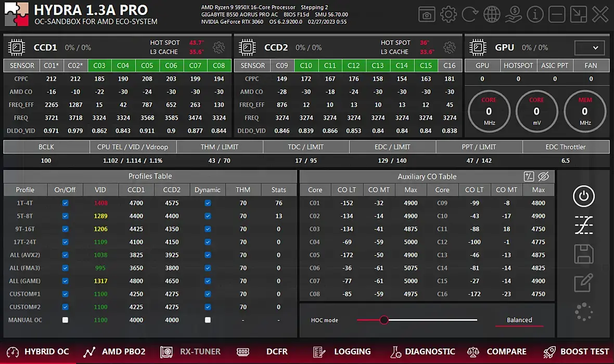
Task: Switch to DCFR tab
Action: coord(262,352)
